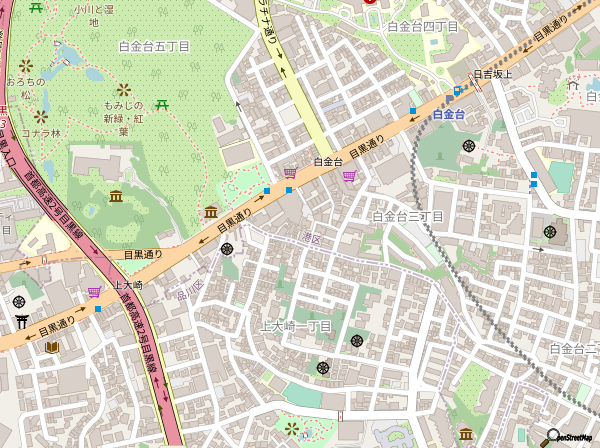
Task: Select the viewpoint marker above もみじの新緑・紅葉
Action: click(x=123, y=90)
